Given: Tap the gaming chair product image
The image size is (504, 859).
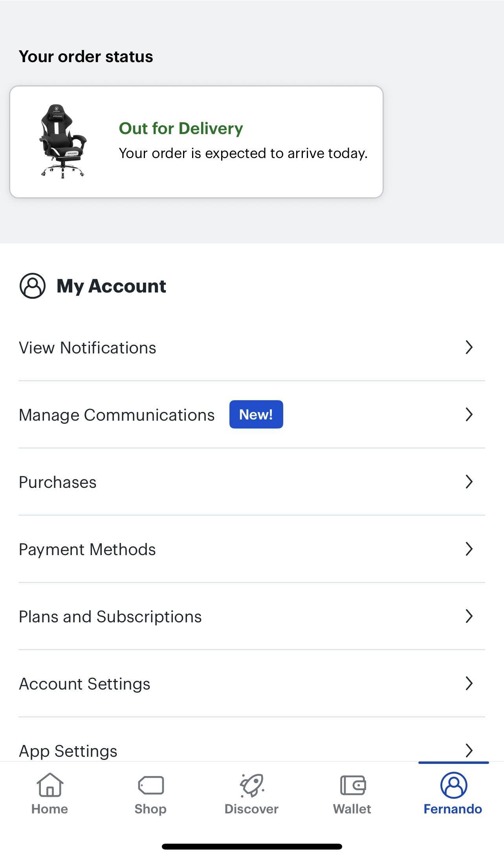Looking at the screenshot, I should (63, 141).
